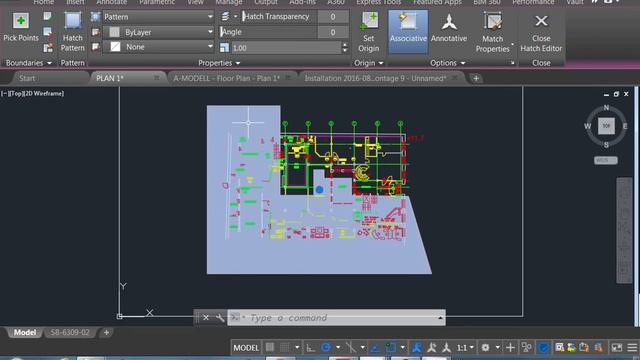The width and height of the screenshot is (640, 360).
Task: Click the hatch Angle slider
Action: (x=268, y=32)
